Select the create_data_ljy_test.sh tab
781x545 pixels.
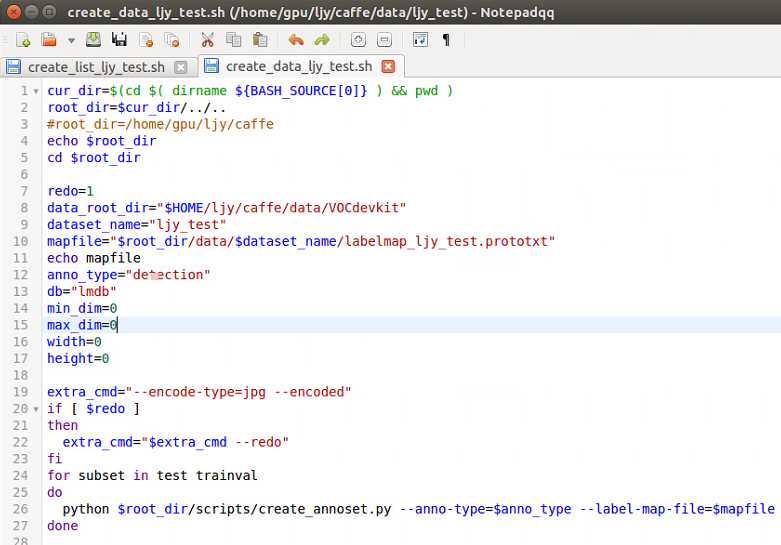[x=299, y=66]
